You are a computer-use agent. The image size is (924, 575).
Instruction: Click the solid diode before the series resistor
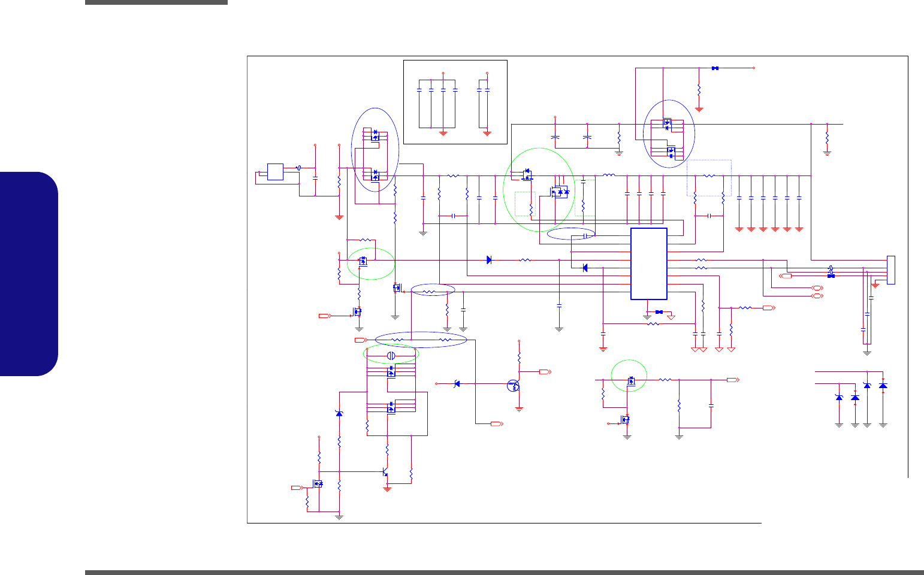tap(489, 260)
